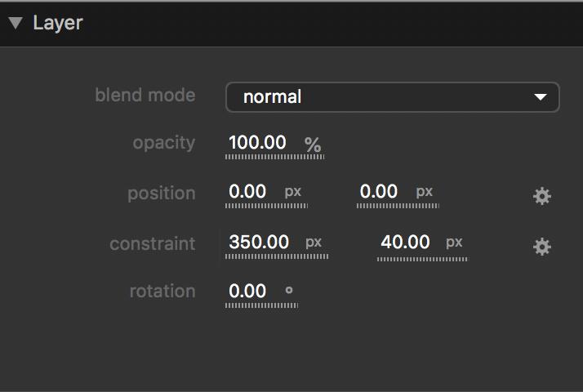Click the blend mode label
Screen dimensions: 583x392
(x=145, y=96)
